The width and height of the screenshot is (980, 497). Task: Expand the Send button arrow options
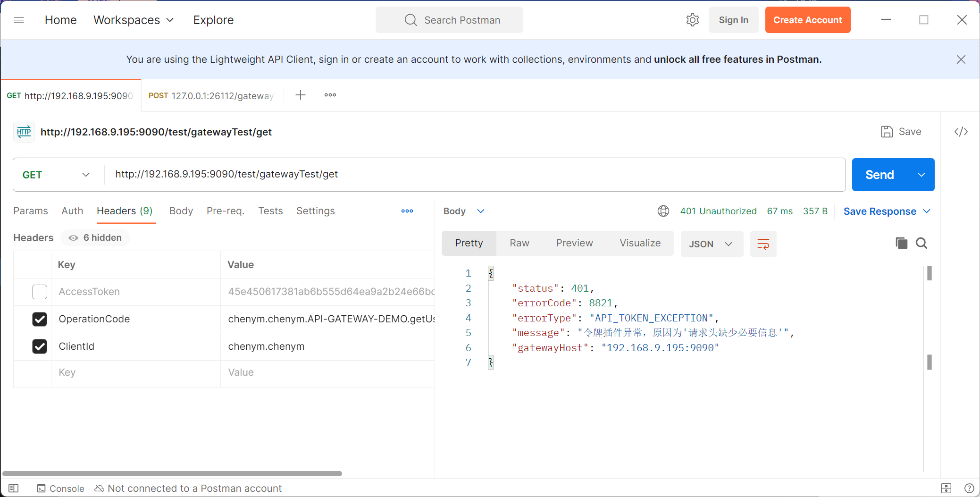921,175
